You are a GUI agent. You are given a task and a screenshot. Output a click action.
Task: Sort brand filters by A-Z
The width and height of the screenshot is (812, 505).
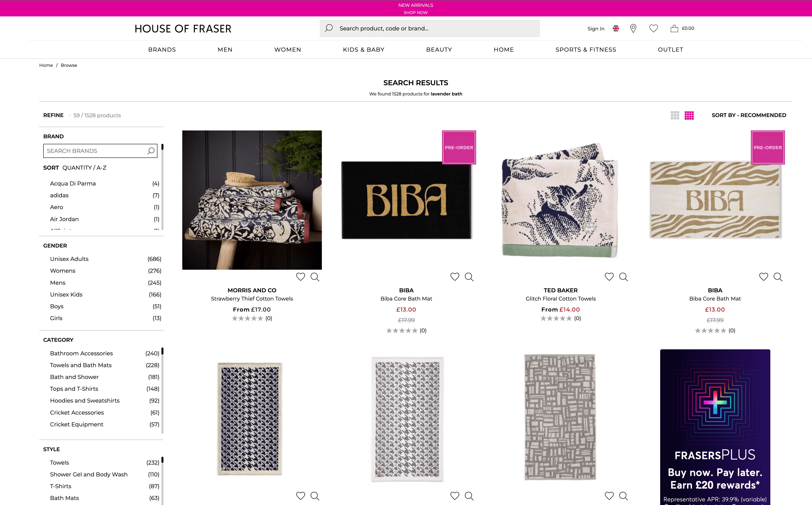pos(101,167)
